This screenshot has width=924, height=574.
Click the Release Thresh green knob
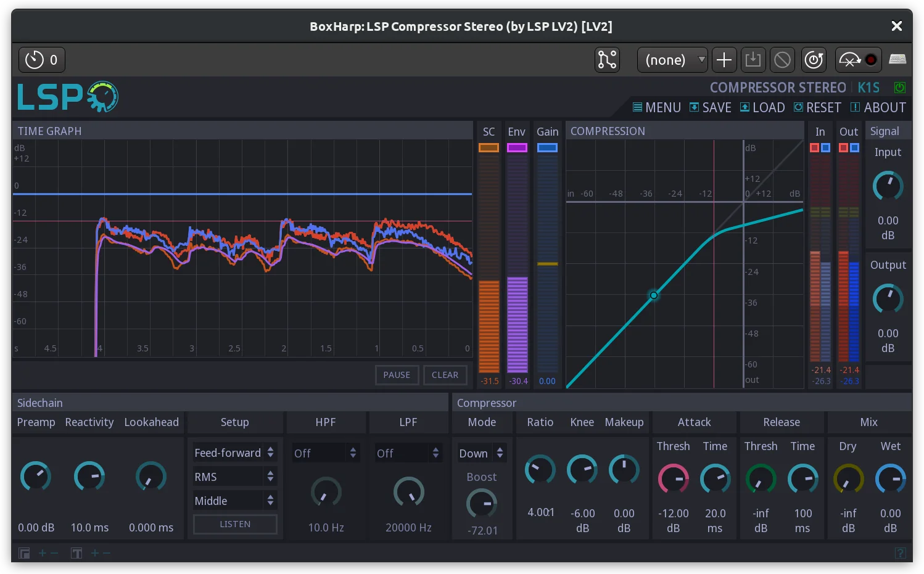[761, 479]
